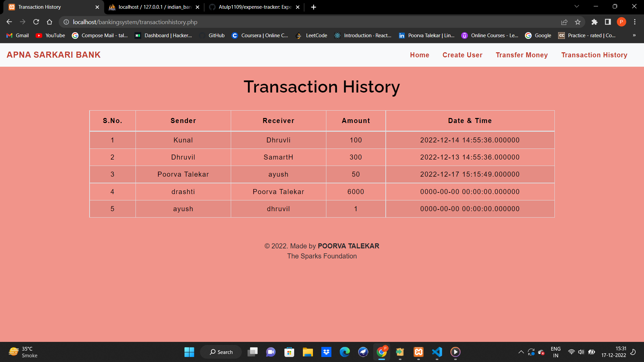
Task: Open the tab search dropdown arrow
Action: (576, 6)
